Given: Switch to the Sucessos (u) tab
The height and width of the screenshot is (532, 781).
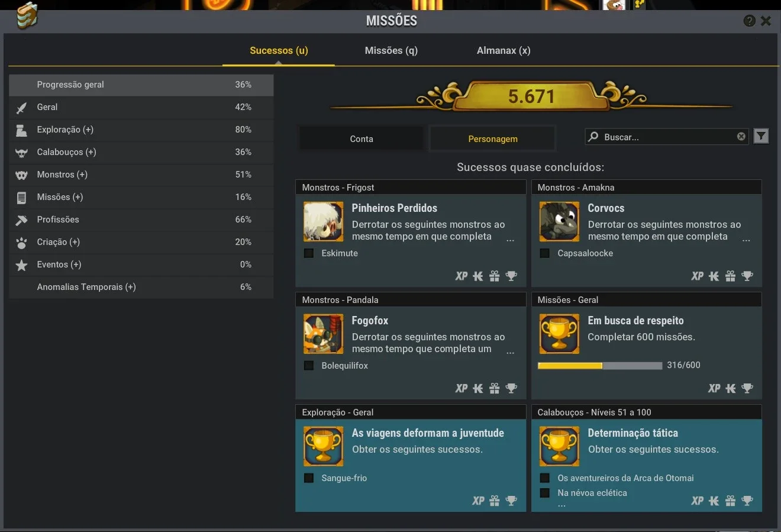Looking at the screenshot, I should [279, 50].
